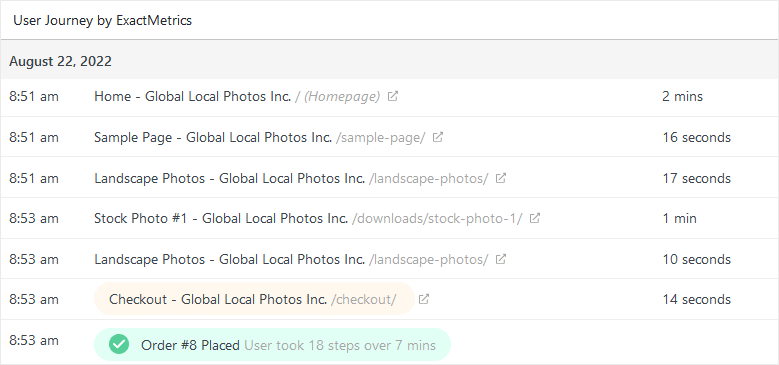The width and height of the screenshot is (779, 365).
Task: Click the 17 seconds duration value
Action: [697, 178]
